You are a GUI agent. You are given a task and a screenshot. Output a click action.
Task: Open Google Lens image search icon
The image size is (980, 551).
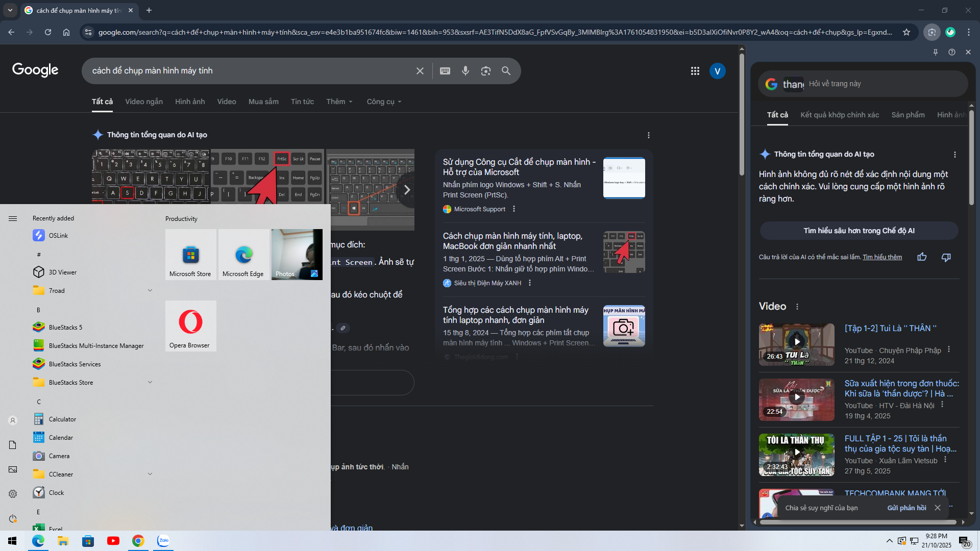[485, 71]
